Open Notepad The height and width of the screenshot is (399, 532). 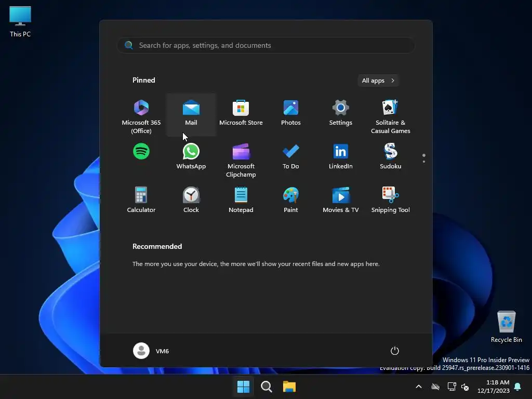click(x=241, y=200)
